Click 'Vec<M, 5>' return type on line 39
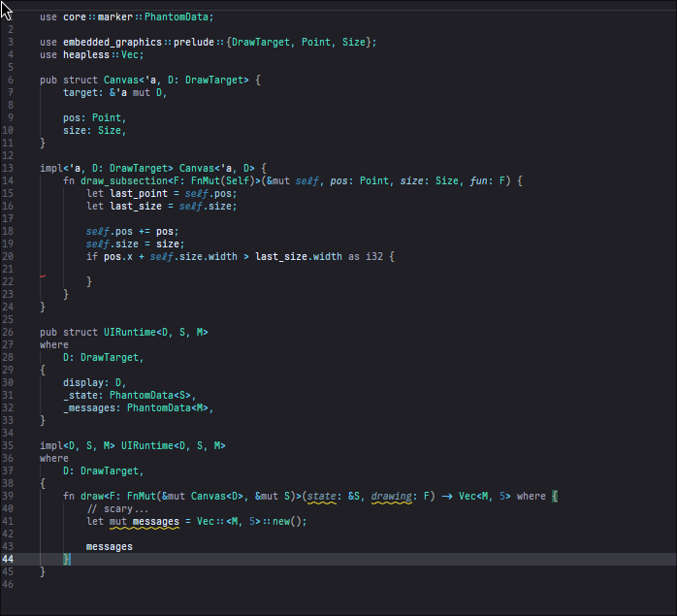Viewport: 677px width, 616px height. click(484, 496)
